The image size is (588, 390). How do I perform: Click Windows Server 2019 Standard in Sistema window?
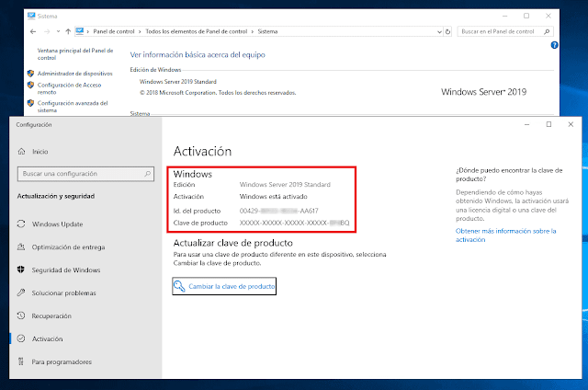point(178,82)
